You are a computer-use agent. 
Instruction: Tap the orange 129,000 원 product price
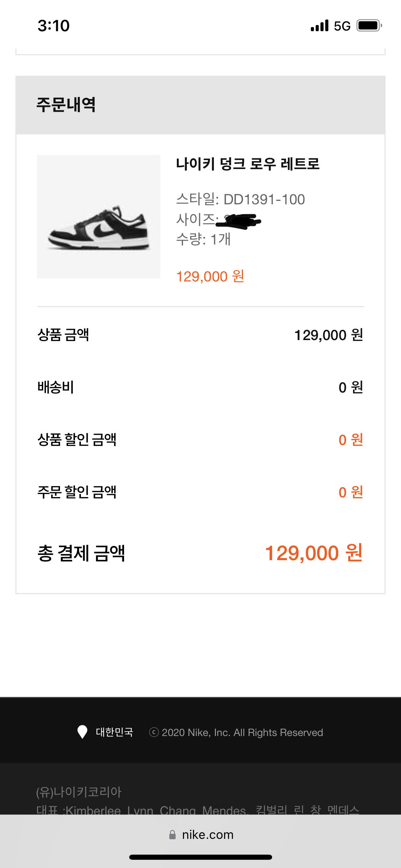click(210, 276)
